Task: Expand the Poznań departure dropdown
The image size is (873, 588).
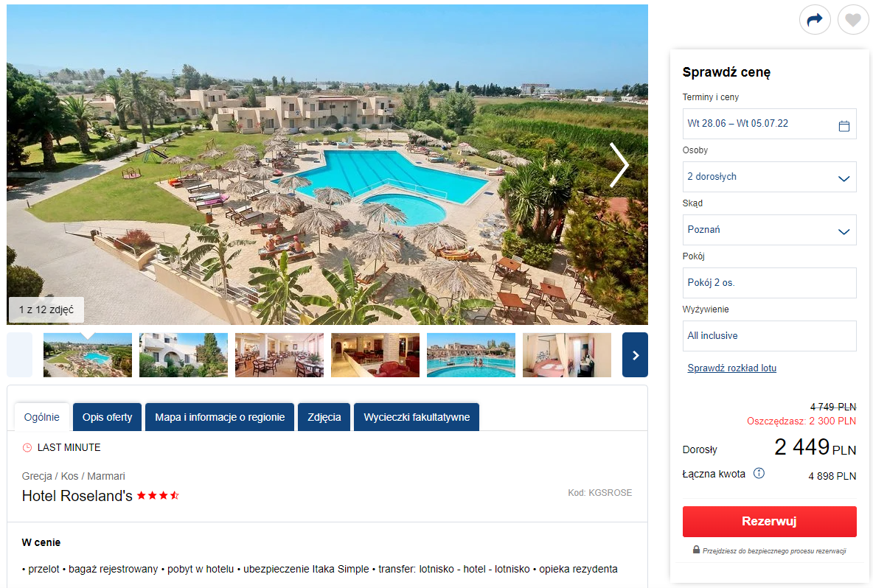Action: [770, 230]
